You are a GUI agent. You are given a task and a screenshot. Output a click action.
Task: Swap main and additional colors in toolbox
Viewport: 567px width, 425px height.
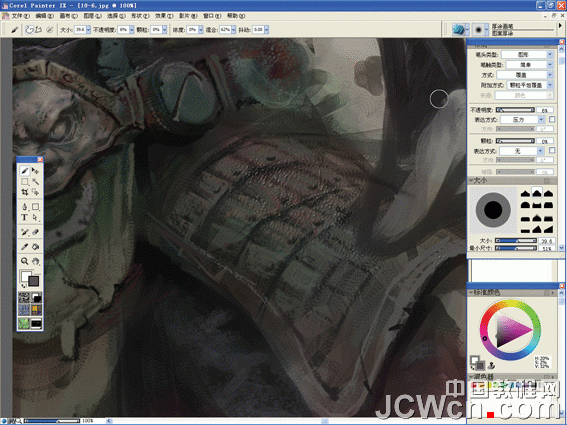click(x=22, y=286)
